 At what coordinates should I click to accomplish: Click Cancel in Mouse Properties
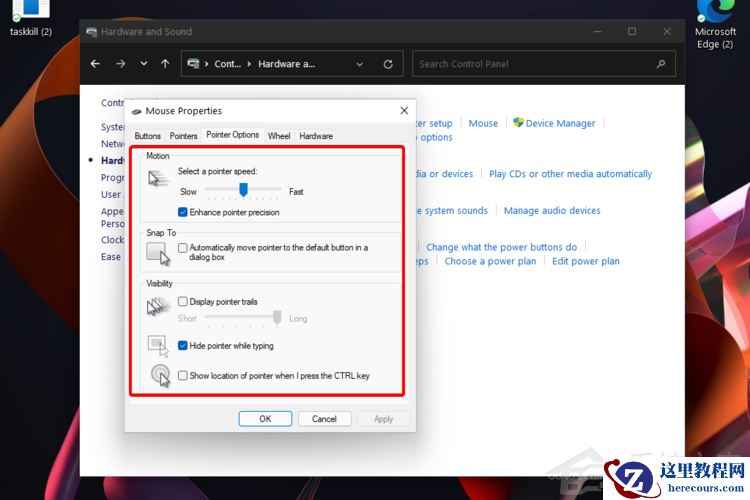(x=324, y=419)
